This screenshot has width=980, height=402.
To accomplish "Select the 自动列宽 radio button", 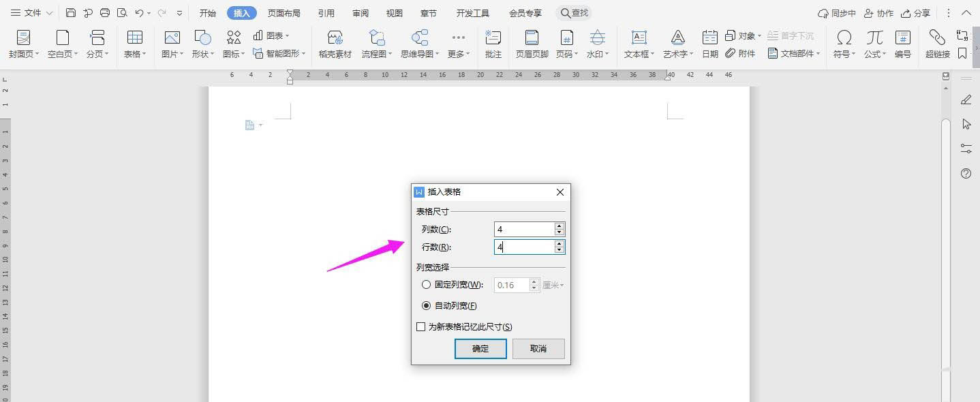I will [427, 306].
